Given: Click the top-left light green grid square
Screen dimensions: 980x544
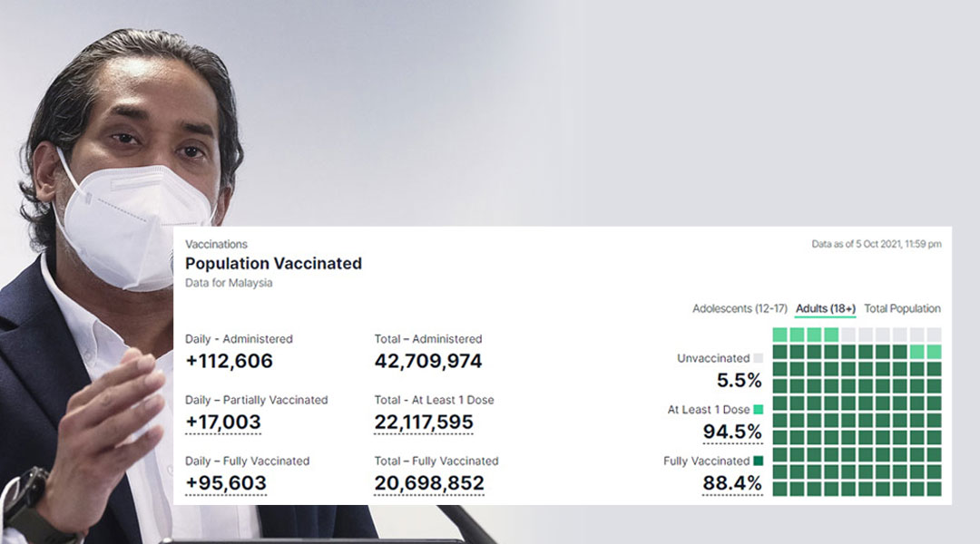Looking at the screenshot, I should click(780, 335).
